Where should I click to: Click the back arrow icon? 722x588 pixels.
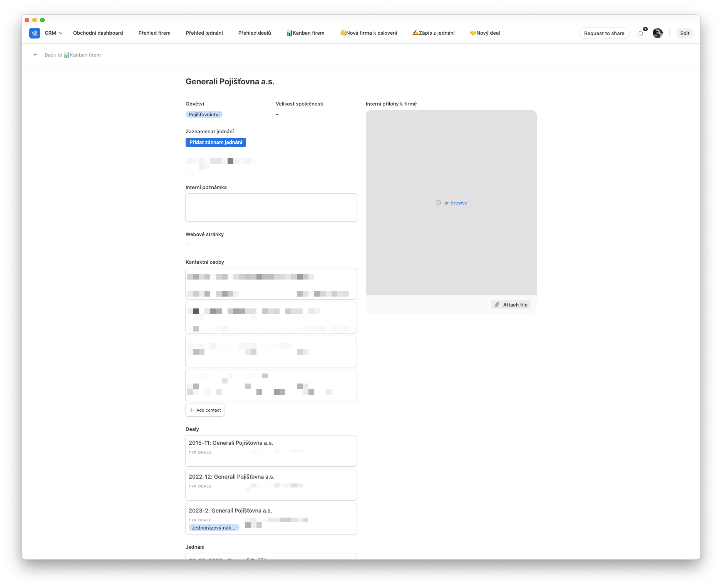[x=35, y=55]
